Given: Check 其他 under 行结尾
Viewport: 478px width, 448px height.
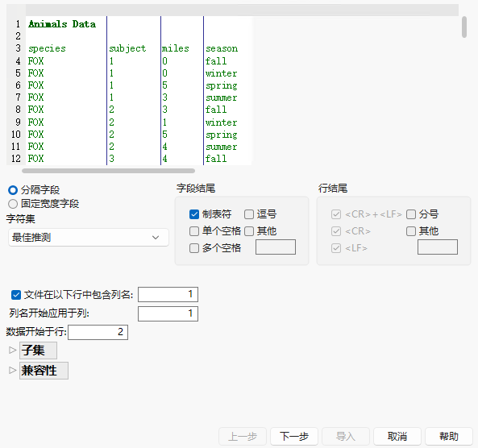Looking at the screenshot, I should pos(411,231).
